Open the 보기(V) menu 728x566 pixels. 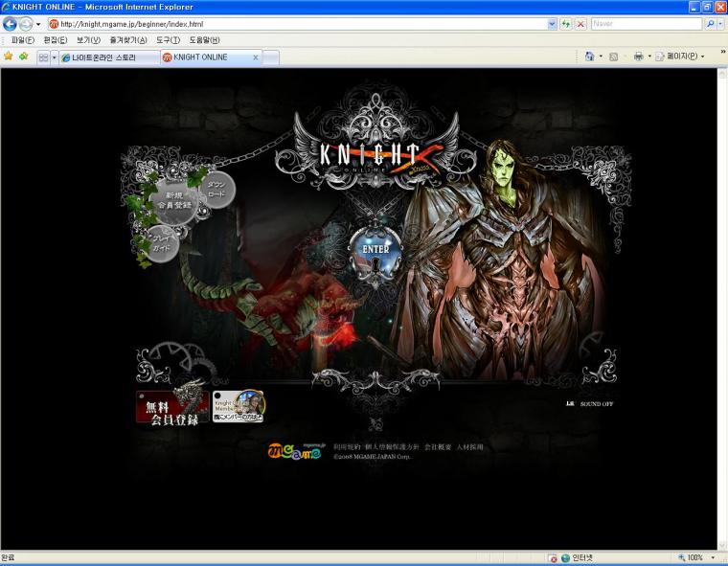click(x=88, y=40)
